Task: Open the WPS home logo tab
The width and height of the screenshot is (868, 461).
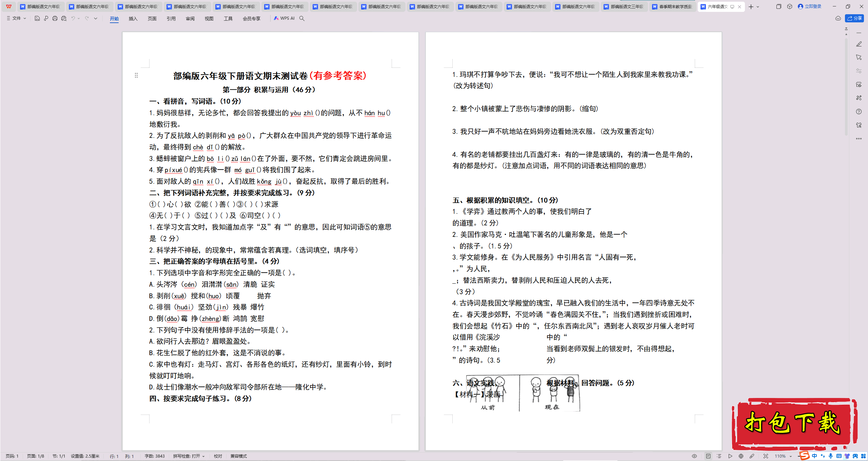Action: 8,6
